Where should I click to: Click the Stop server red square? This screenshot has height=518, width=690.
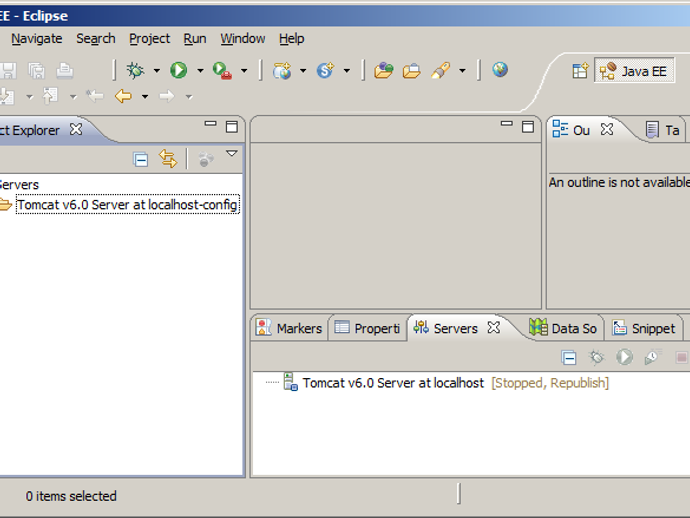pyautogui.click(x=681, y=357)
